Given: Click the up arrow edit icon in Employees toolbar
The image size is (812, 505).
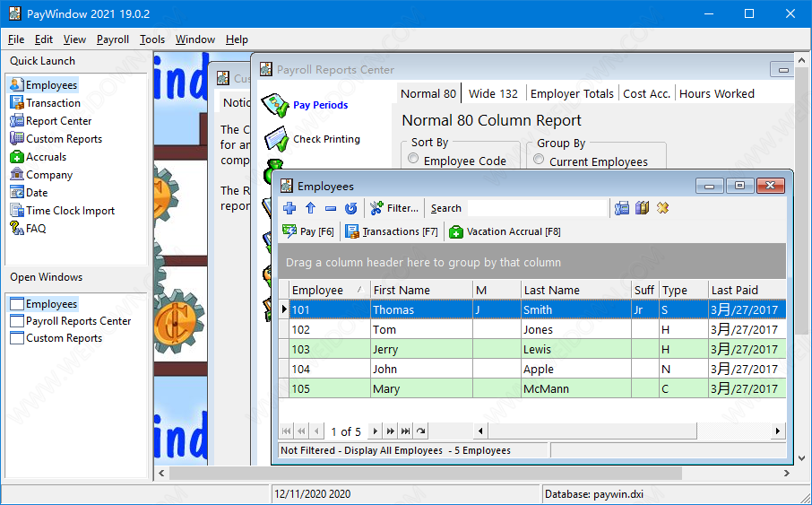Looking at the screenshot, I should (310, 208).
